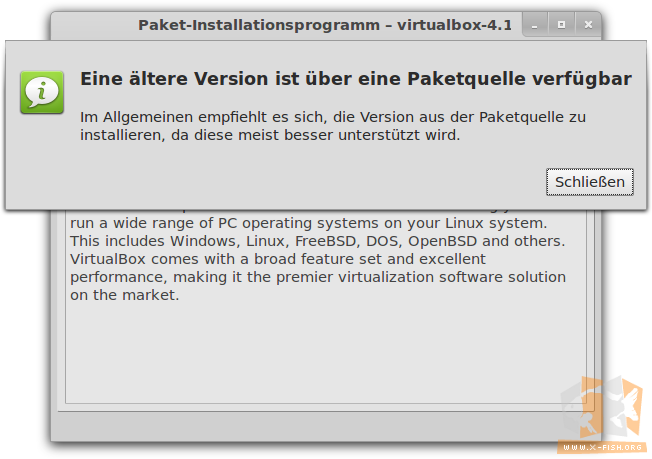
Task: Click the word 'verfügbar' in the dialog heading
Action: [582, 79]
